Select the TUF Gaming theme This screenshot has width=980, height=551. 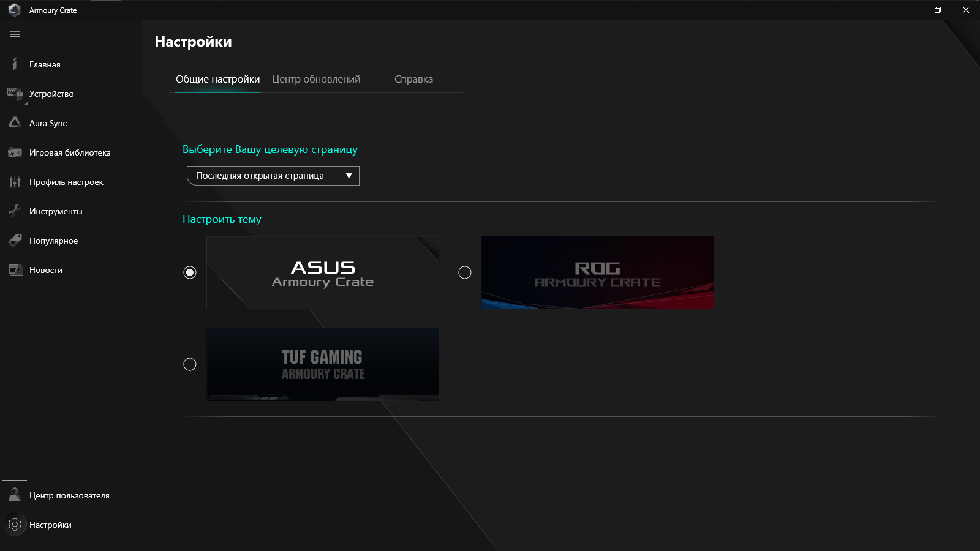[190, 364]
